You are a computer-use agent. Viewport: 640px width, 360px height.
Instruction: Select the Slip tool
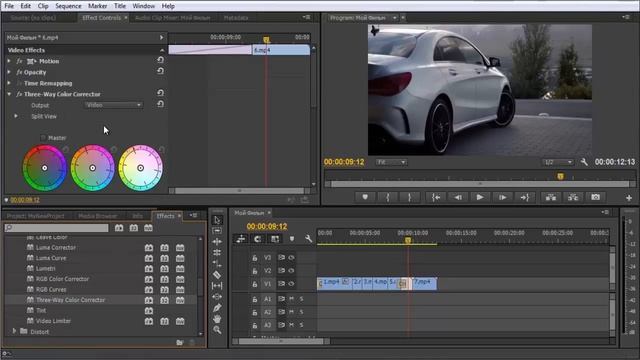point(217,286)
